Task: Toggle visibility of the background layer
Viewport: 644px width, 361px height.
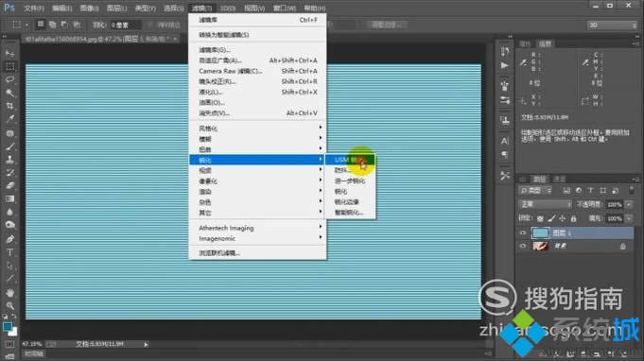Action: pos(523,246)
